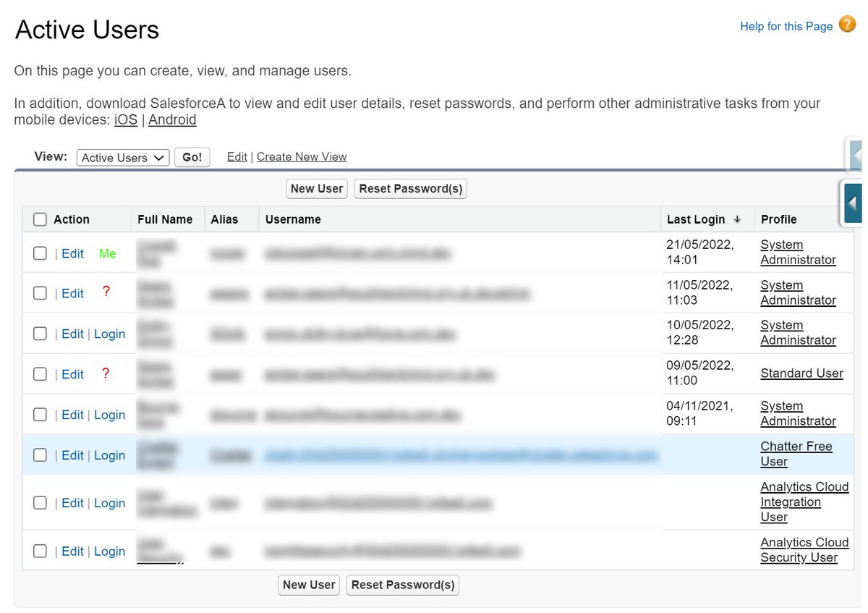
Task: Check the box for the Chatter Free User row
Action: pos(41,455)
